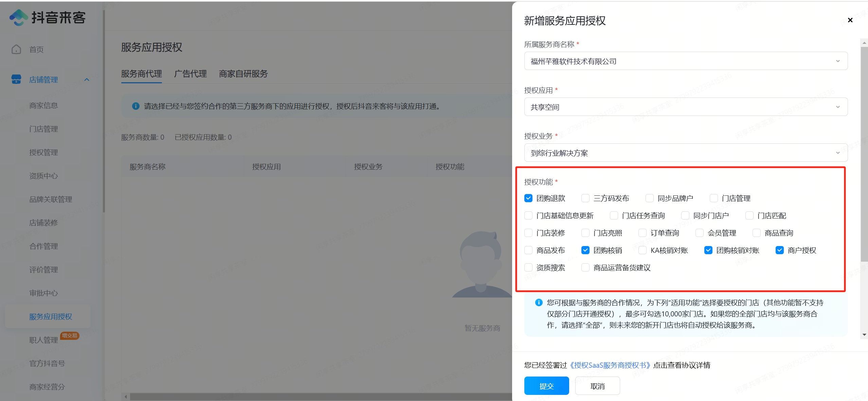
Task: Open 职人管理 sidebar item
Action: point(43,340)
